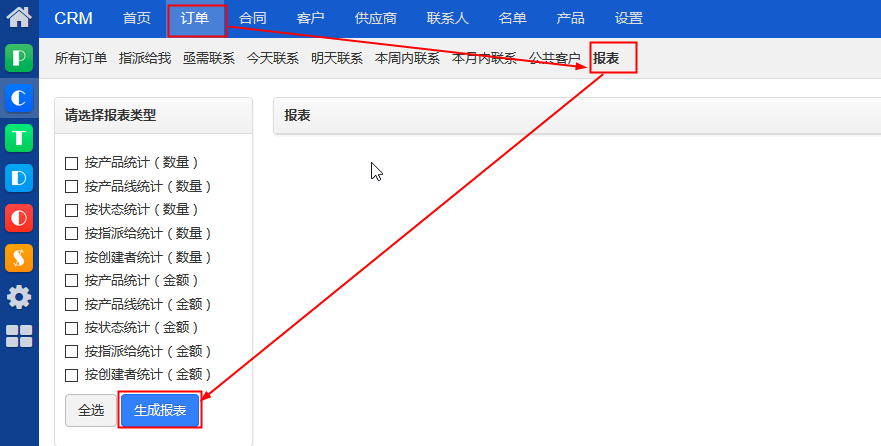The image size is (881, 446).
Task: Check 按产品线统计（金额）
Action: tap(71, 304)
